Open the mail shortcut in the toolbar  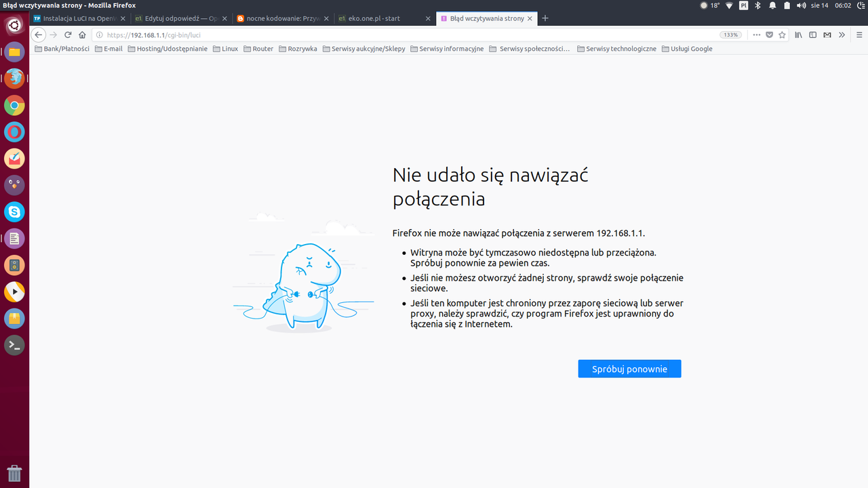(827, 35)
